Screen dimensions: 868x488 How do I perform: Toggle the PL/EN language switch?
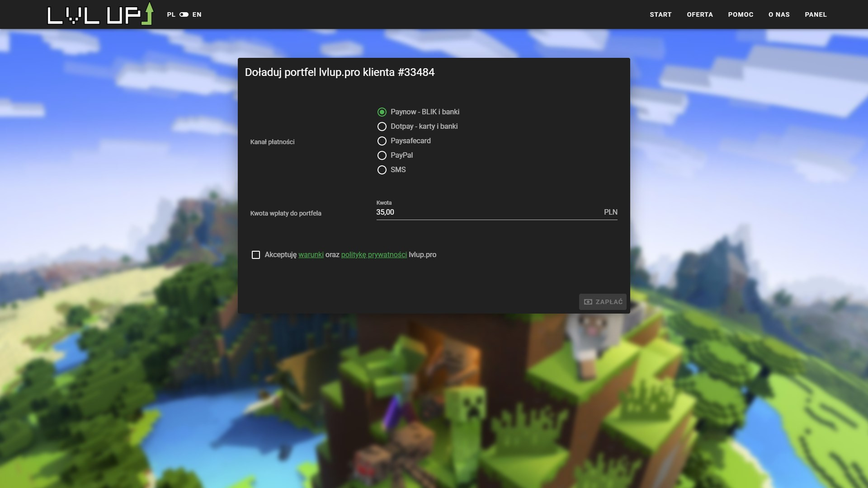[184, 14]
